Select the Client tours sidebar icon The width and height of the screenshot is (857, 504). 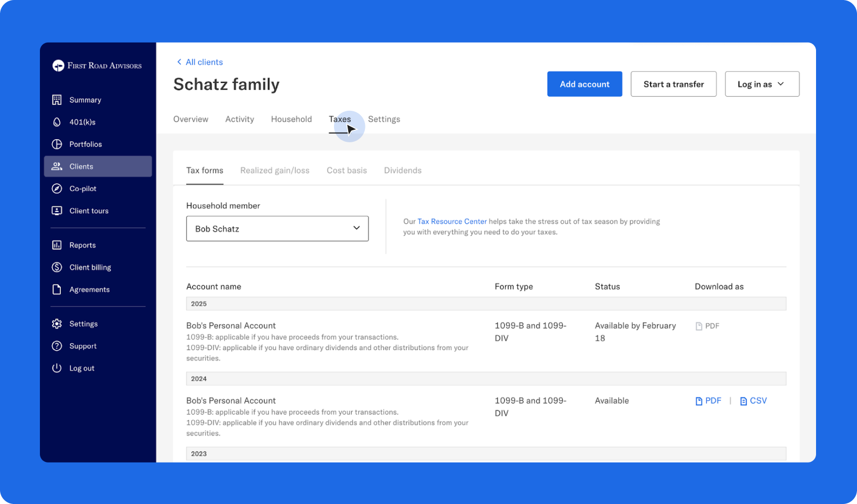click(x=57, y=211)
